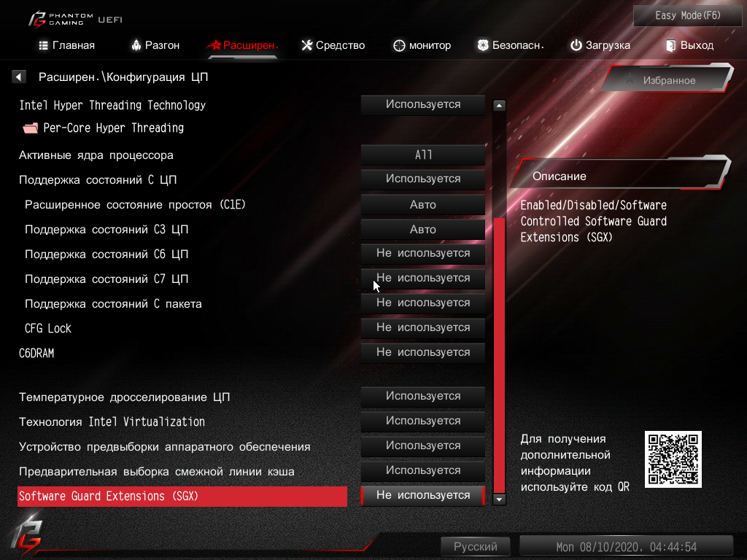Click the QR code image
The height and width of the screenshot is (560, 747).
click(x=673, y=459)
